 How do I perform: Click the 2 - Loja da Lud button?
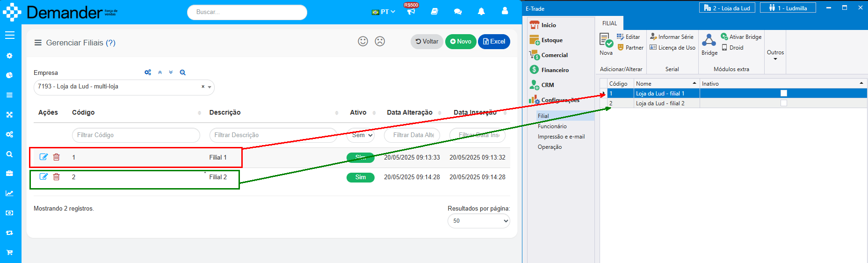[727, 7]
